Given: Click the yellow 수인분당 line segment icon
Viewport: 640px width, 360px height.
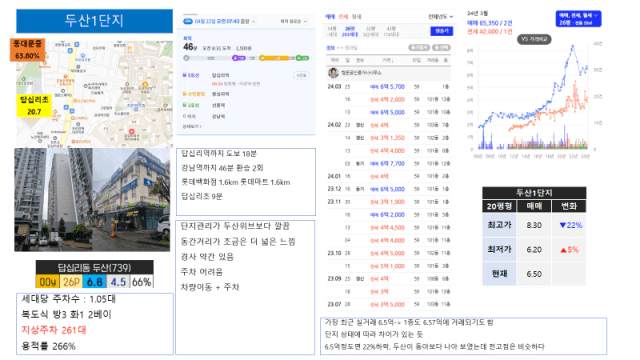Looking at the screenshot, I should tap(274, 58).
